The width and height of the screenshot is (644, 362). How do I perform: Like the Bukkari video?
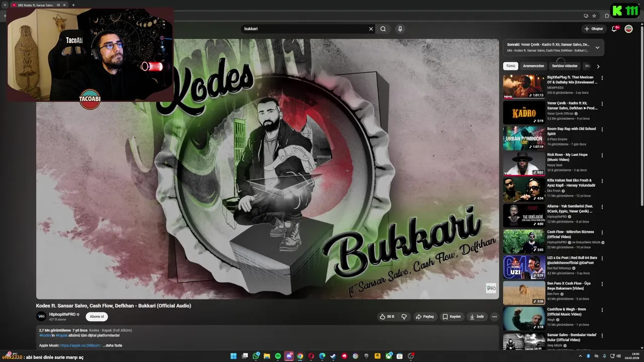pos(387,317)
